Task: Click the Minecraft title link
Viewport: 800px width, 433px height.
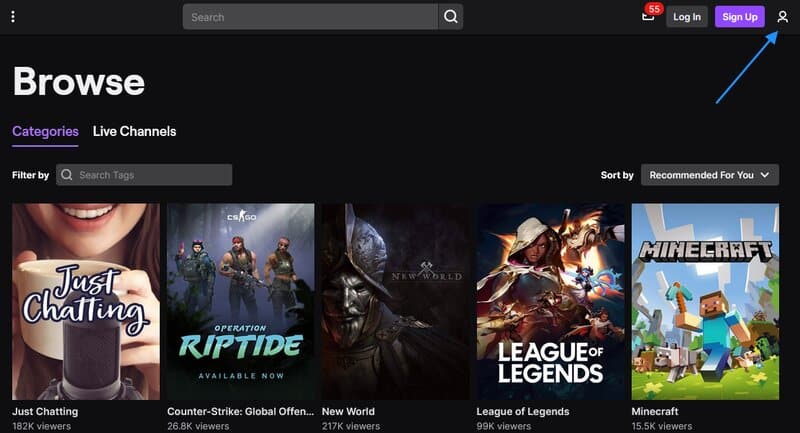Action: [655, 412]
